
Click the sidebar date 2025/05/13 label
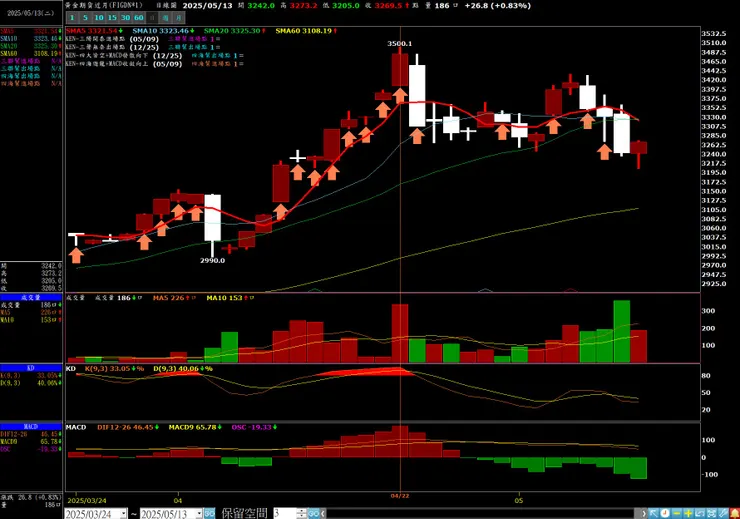(x=31, y=13)
